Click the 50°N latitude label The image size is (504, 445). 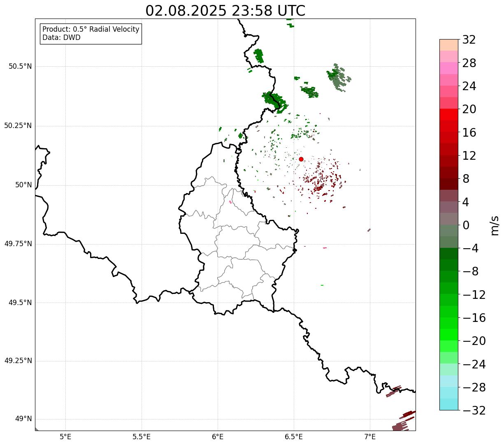(23, 185)
